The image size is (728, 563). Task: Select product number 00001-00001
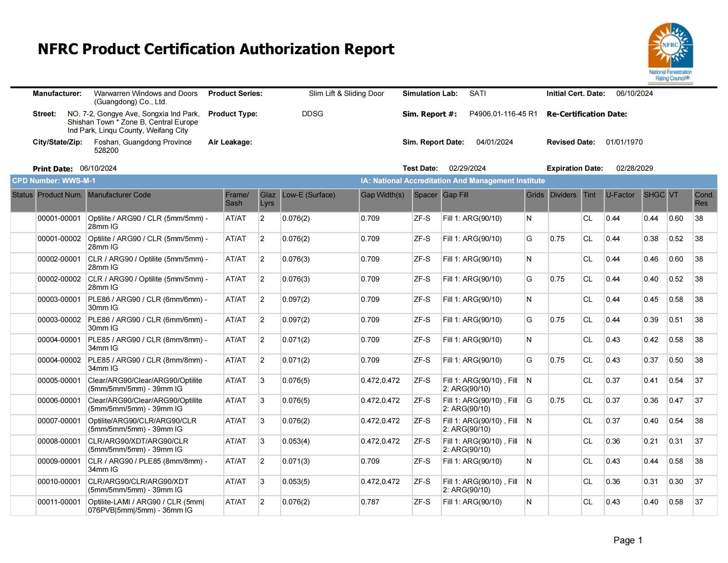pyautogui.click(x=59, y=218)
